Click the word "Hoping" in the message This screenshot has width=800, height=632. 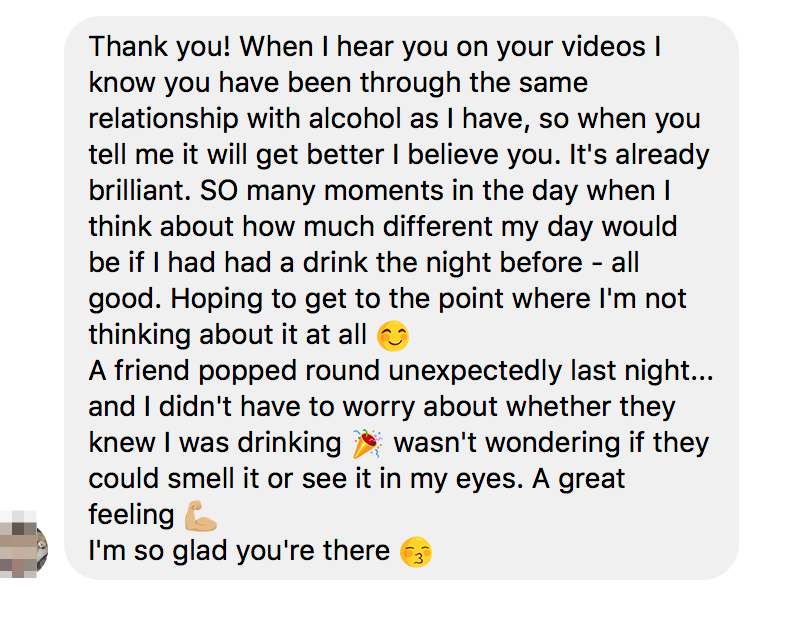point(216,299)
